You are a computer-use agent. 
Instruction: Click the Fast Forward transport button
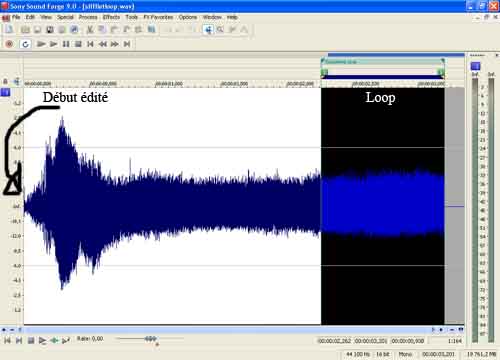pos(115,44)
